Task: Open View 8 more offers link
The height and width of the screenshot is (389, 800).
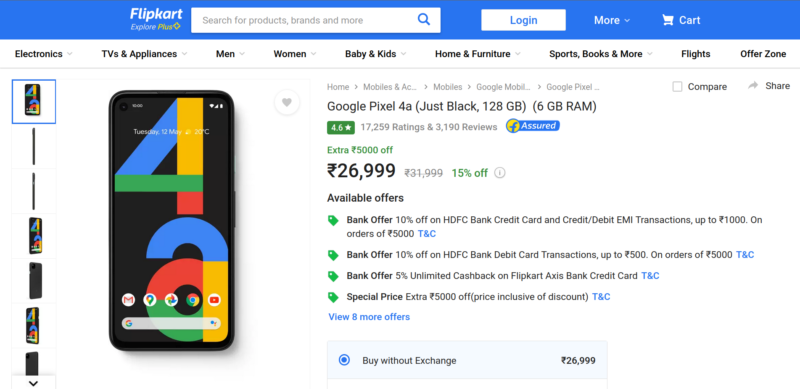Action: coord(369,317)
